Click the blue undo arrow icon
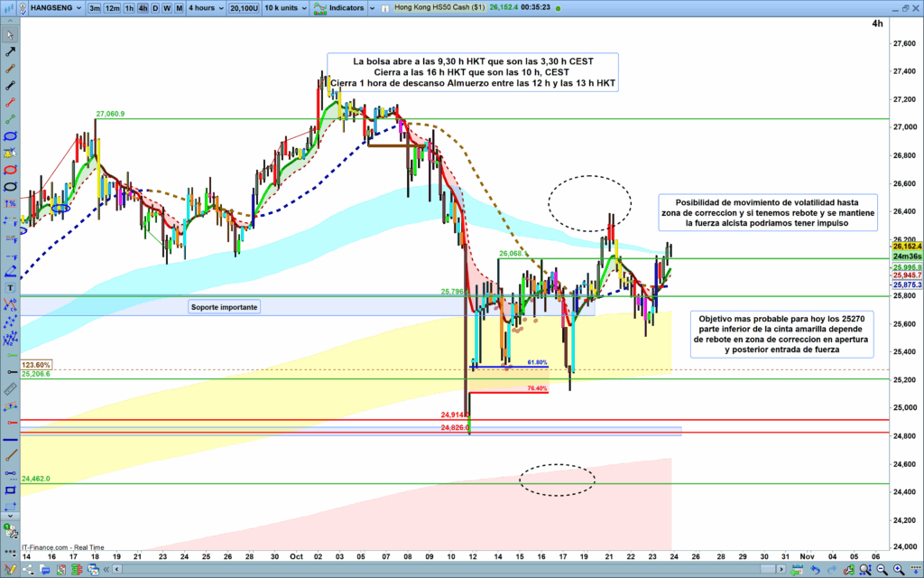 [x=815, y=569]
